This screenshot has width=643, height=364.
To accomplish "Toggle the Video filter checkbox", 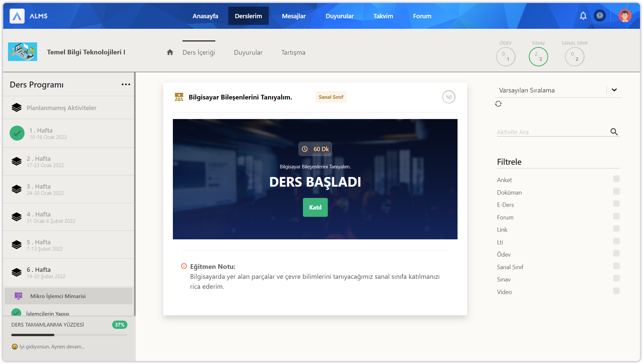I will coord(616,291).
